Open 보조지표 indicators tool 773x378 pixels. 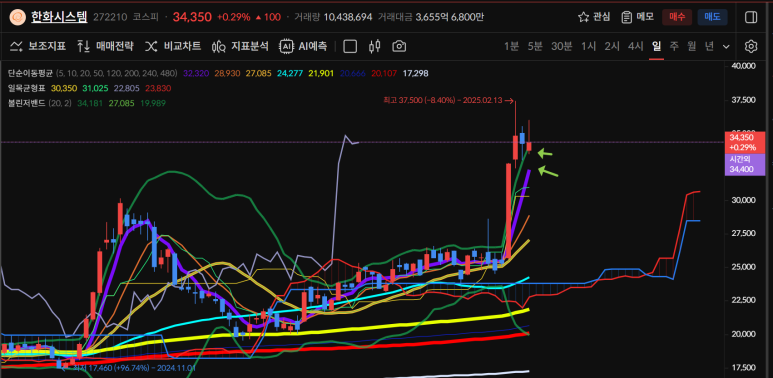click(38, 46)
